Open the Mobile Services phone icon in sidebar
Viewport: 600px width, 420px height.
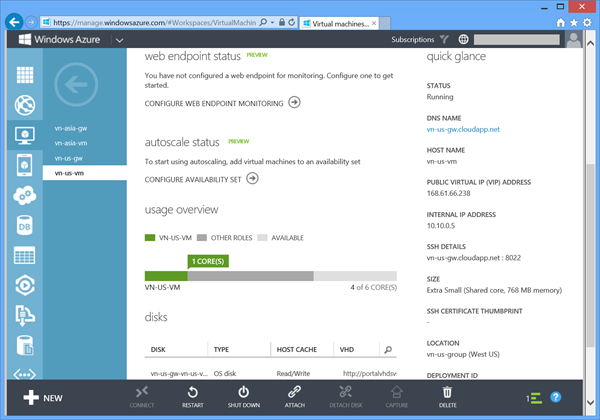(x=25, y=165)
